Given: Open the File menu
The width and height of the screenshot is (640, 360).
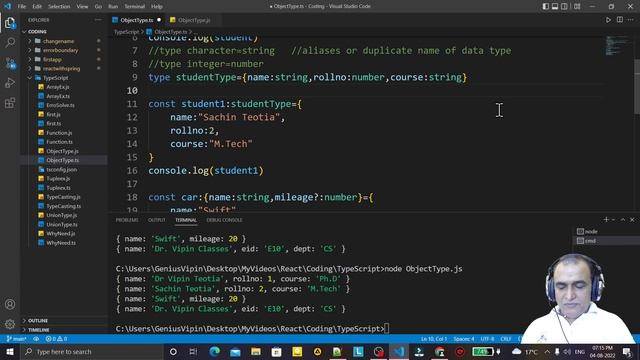Looking at the screenshot, I should coord(22,7).
